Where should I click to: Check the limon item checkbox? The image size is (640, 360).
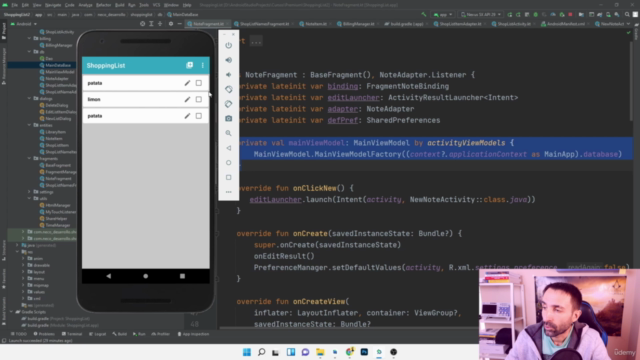(199, 99)
